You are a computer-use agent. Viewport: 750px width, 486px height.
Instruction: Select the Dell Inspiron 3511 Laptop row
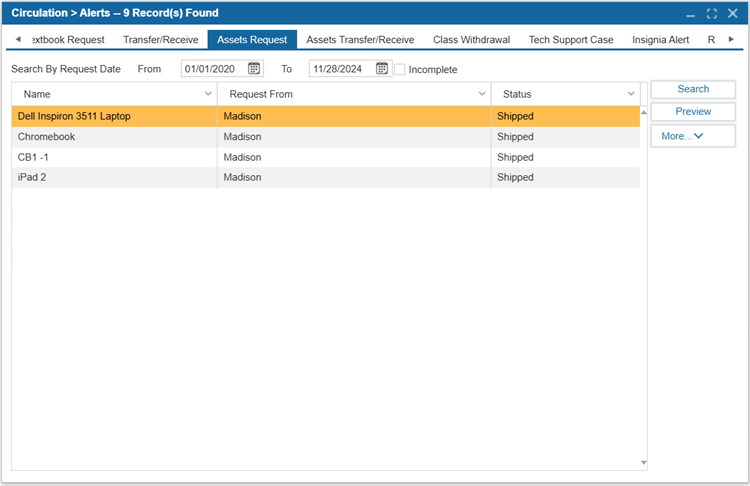(326, 116)
